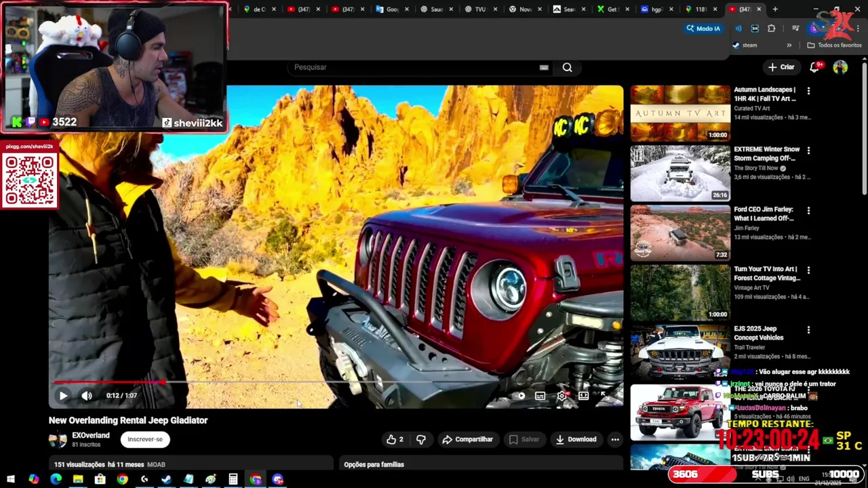Click the Salvar bookmark button
Viewport: 868px width, 488px height.
coord(524,439)
